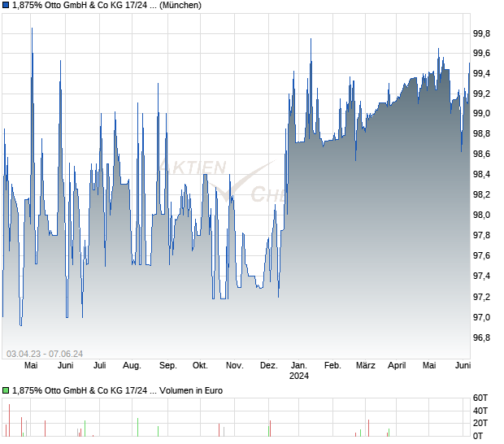Click the 60T volume axis label
The height and width of the screenshot is (444, 504).
[x=480, y=398]
